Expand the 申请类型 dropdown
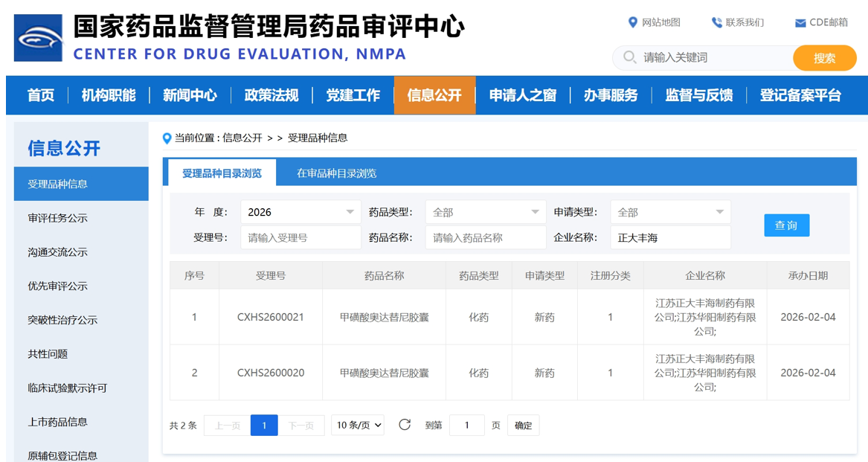The width and height of the screenshot is (868, 462). pyautogui.click(x=669, y=212)
